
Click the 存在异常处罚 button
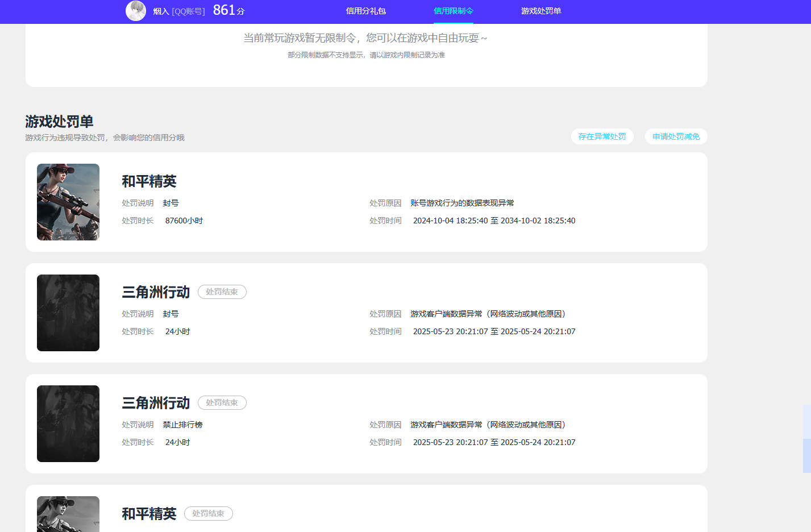(x=602, y=136)
